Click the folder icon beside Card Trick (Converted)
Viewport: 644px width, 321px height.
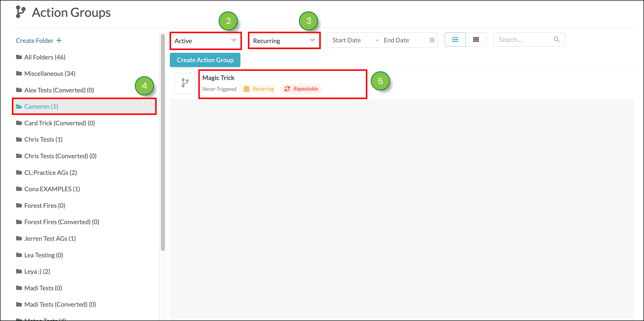point(19,123)
